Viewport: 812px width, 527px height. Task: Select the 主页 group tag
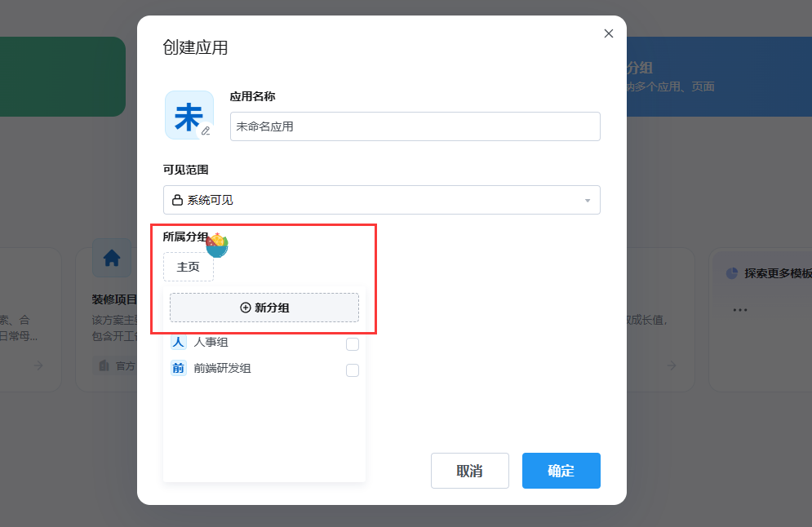click(189, 267)
